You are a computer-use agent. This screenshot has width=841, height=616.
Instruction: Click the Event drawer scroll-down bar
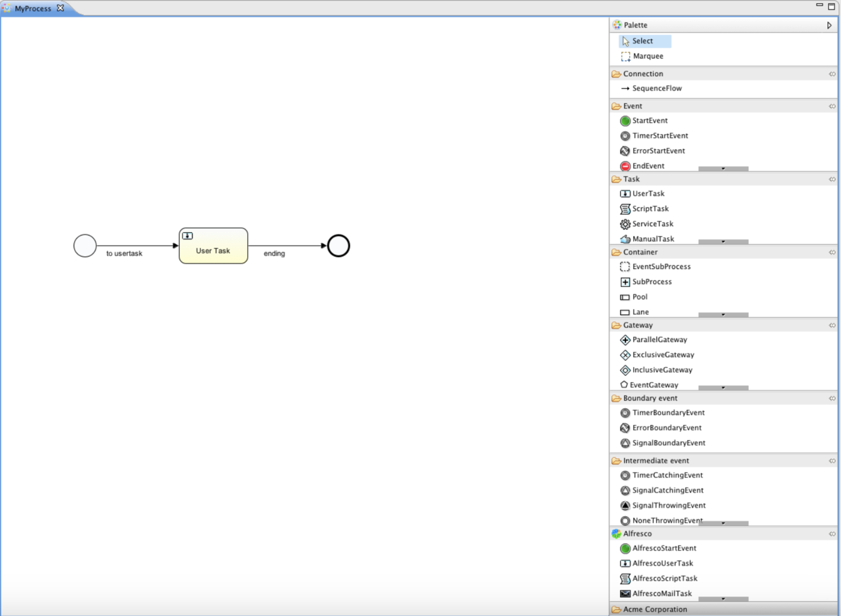[723, 169]
